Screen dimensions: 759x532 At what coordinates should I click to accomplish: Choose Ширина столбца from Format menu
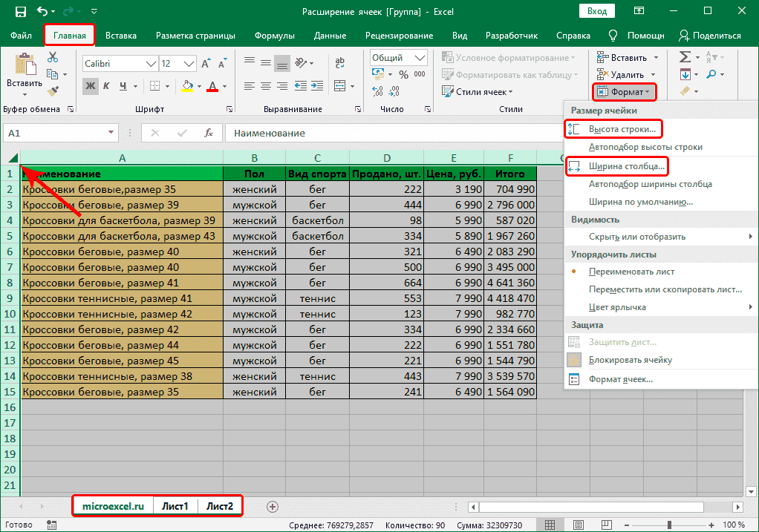tap(625, 165)
